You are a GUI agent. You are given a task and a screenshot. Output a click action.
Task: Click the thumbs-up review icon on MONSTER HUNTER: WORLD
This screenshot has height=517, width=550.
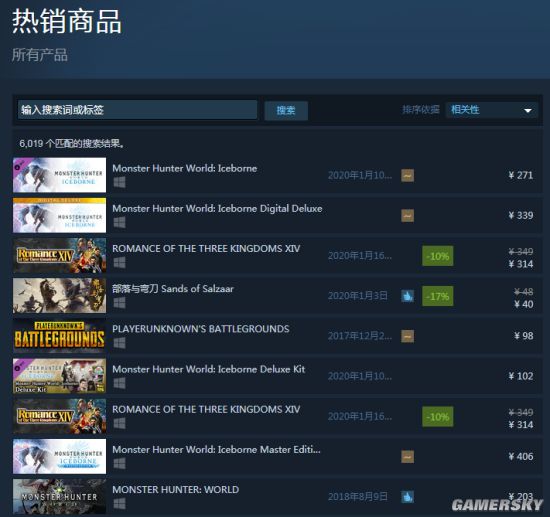(x=407, y=497)
